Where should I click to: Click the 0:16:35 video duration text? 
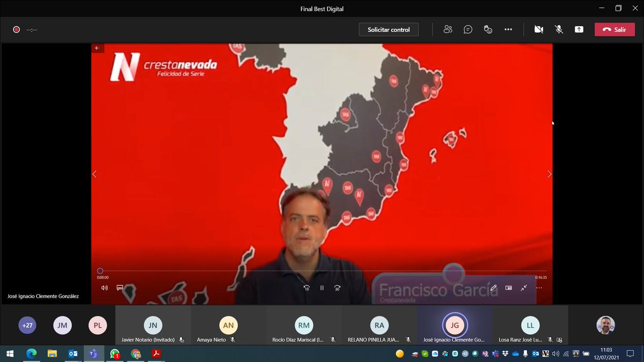point(541,278)
